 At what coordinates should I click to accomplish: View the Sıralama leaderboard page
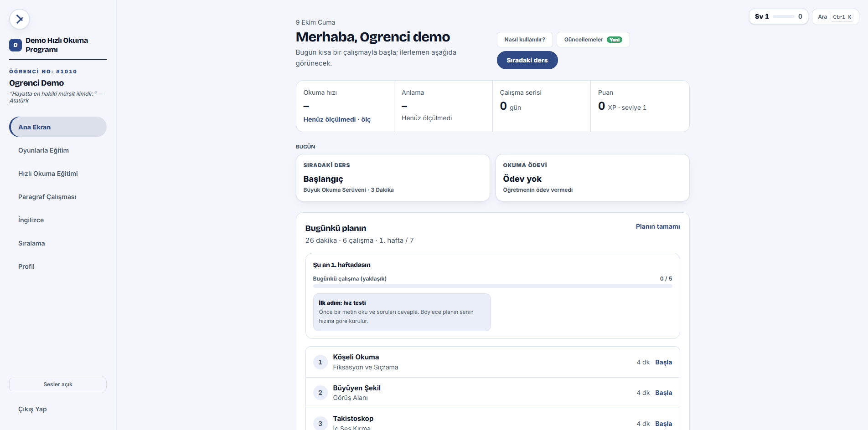coord(58,243)
